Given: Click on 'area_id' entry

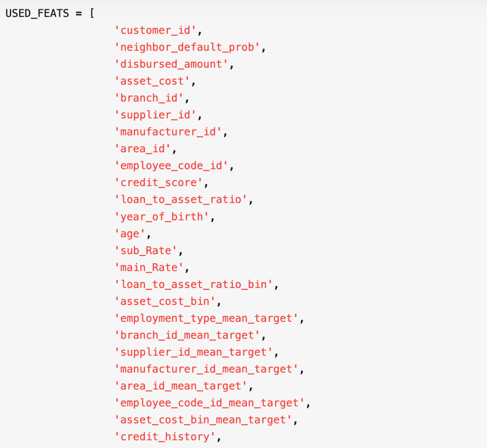Looking at the screenshot, I should point(142,149).
